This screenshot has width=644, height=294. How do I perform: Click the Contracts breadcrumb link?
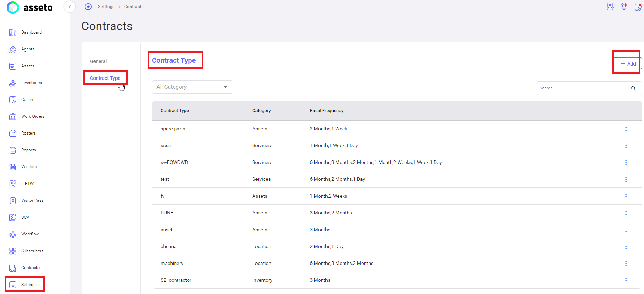(x=134, y=7)
